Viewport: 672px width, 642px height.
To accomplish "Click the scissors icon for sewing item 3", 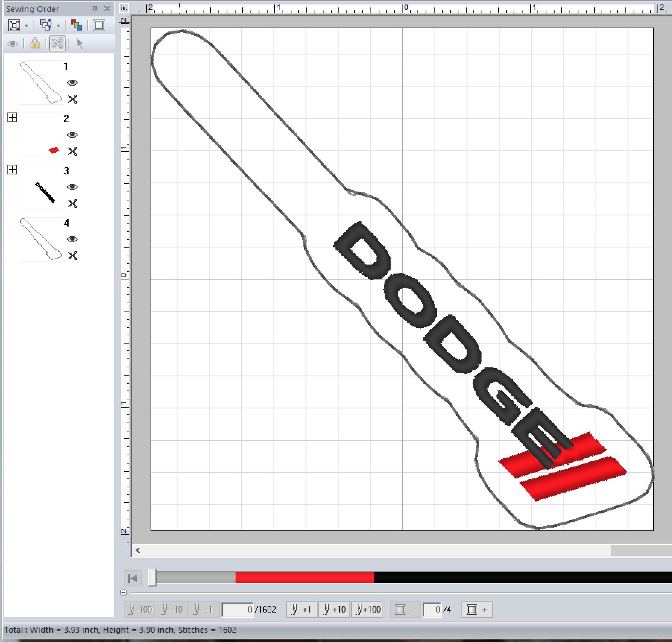I will 72,203.
